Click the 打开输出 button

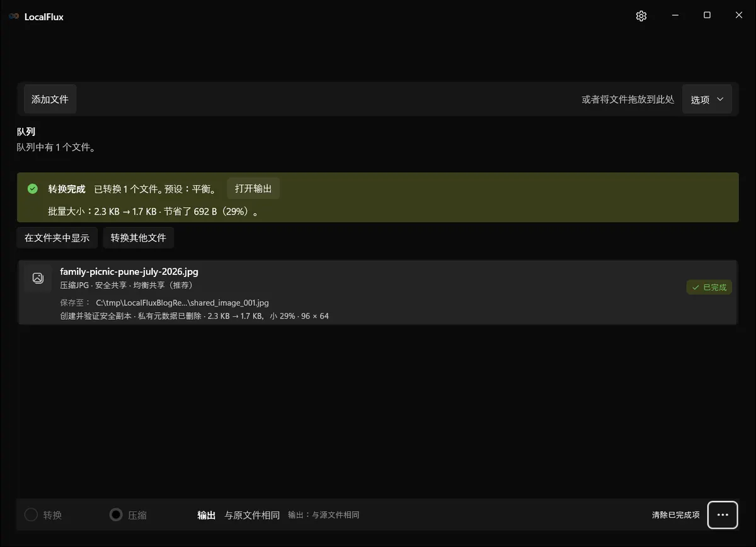pos(253,189)
